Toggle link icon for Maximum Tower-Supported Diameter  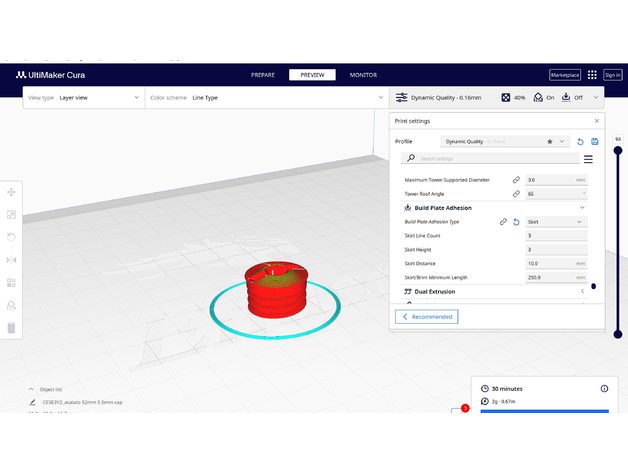(x=516, y=180)
